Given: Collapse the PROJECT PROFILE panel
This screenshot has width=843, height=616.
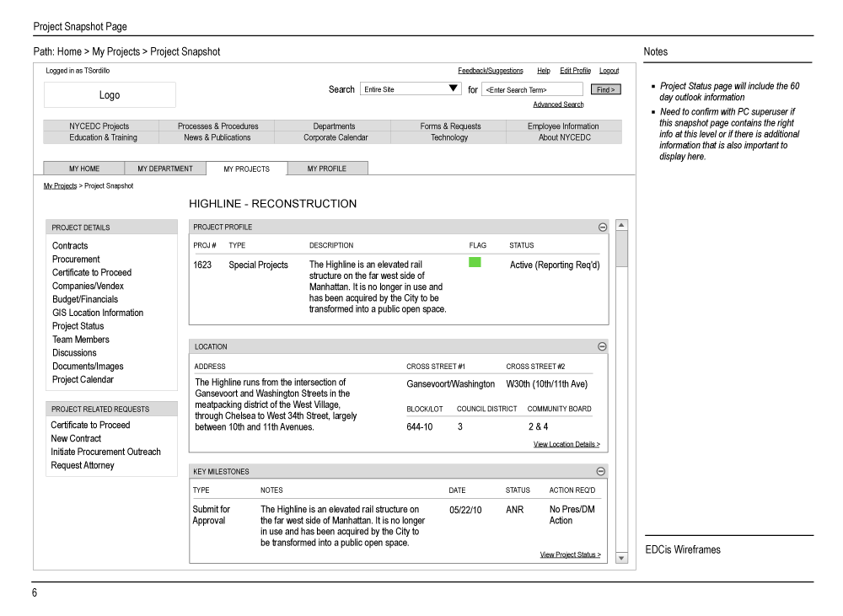Looking at the screenshot, I should click(602, 227).
